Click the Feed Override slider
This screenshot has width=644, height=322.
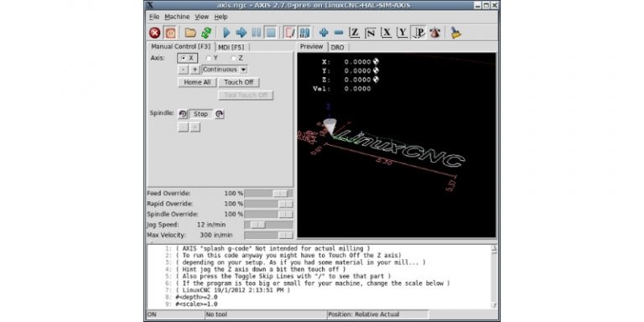point(268,194)
